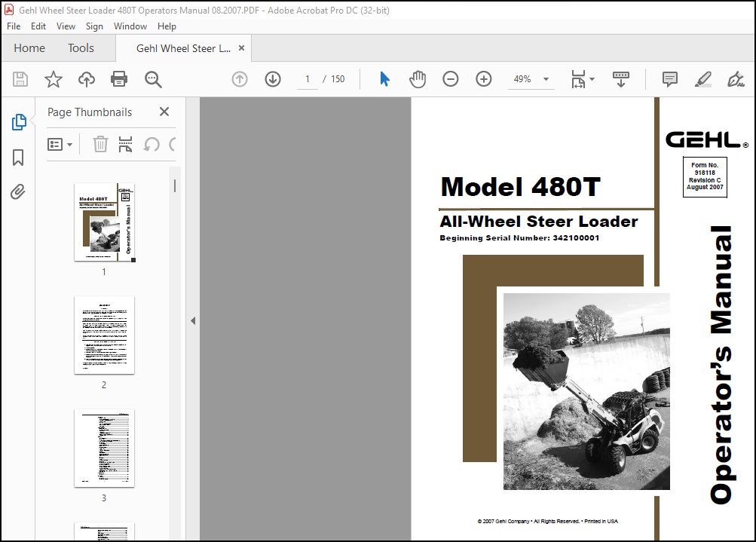This screenshot has width=756, height=542.
Task: Click the 'Model 480T' title text
Action: [521, 187]
